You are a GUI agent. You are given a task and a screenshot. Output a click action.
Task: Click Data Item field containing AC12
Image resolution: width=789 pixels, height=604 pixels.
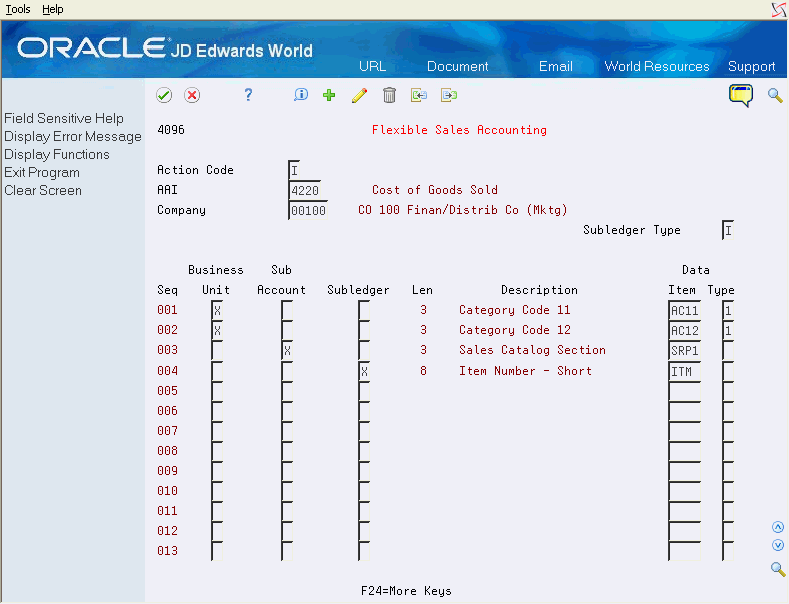(685, 330)
